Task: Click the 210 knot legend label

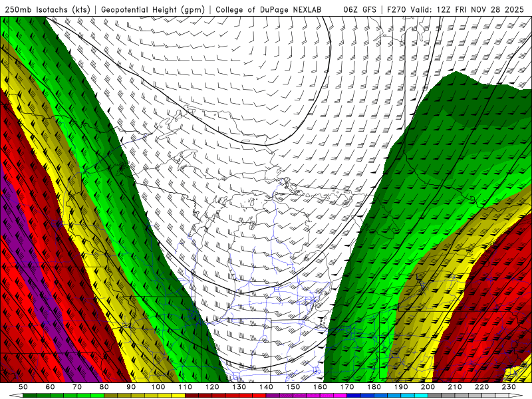Action: point(455,387)
